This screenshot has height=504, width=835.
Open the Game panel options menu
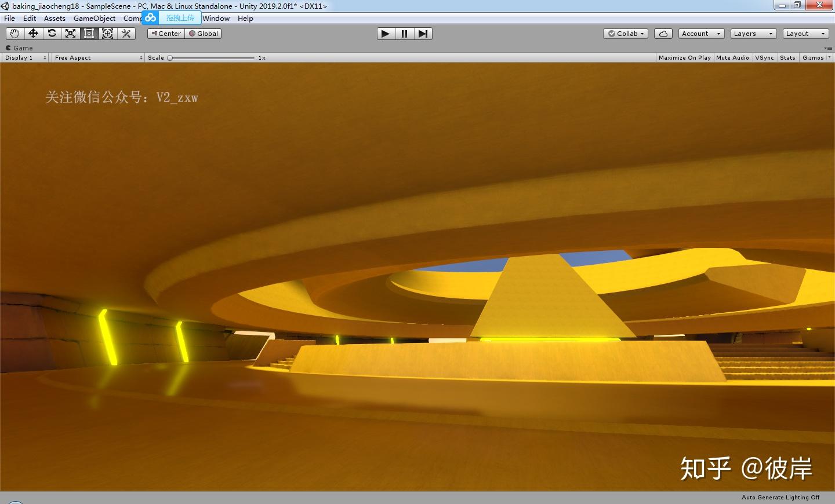coord(827,48)
